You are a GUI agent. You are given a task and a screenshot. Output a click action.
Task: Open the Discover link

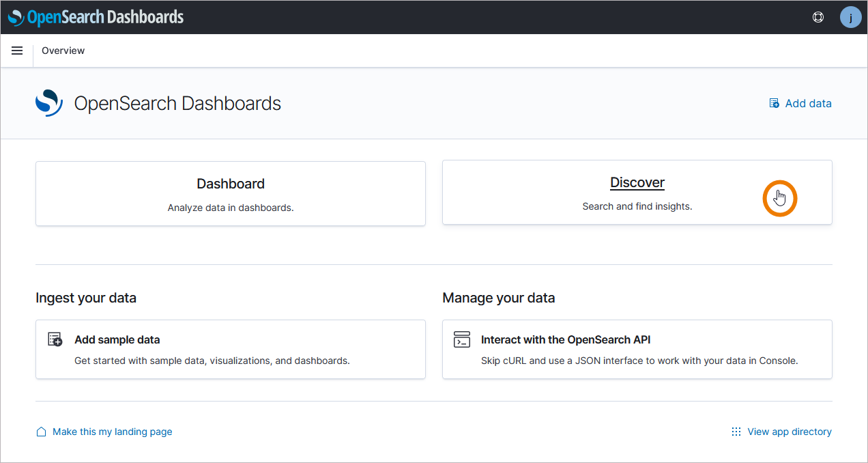(637, 182)
